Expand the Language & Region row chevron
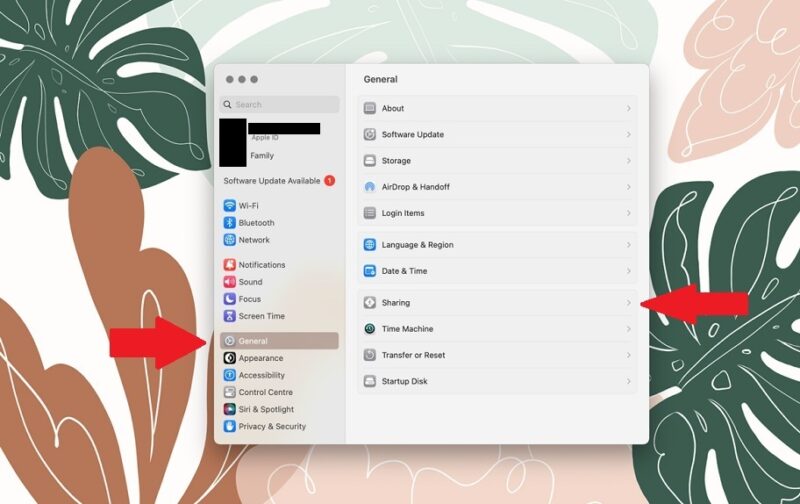Viewport: 800px width, 504px height. coord(629,245)
